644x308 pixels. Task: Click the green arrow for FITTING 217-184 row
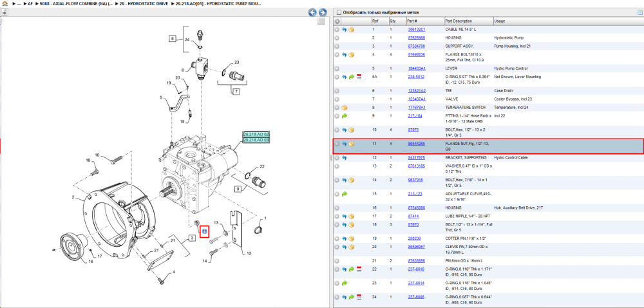(x=344, y=116)
